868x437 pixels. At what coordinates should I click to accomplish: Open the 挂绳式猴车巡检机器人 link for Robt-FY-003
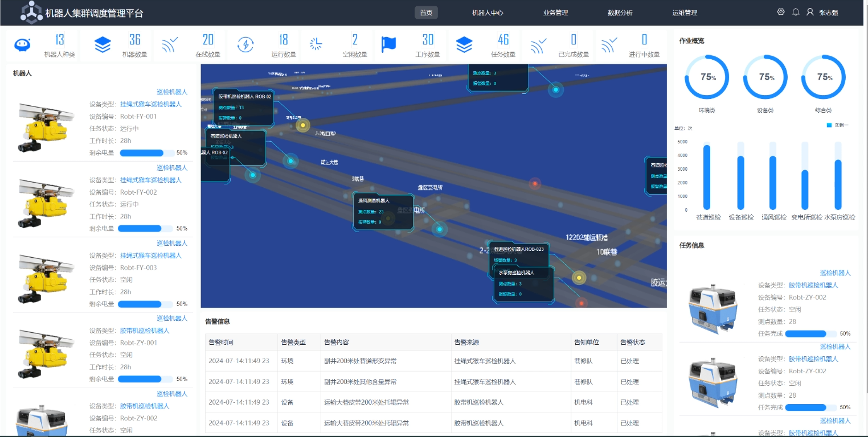pos(151,255)
